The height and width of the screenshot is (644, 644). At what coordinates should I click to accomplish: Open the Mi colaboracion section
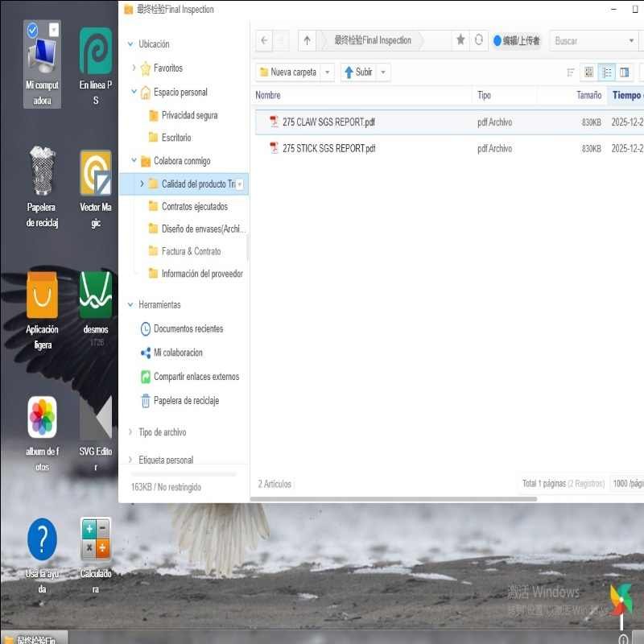coord(178,353)
